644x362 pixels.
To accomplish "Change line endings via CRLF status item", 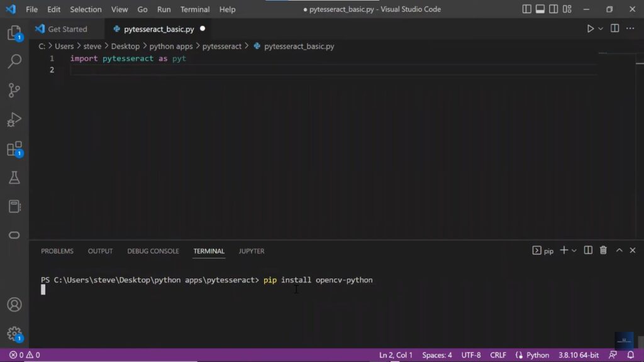I will [498, 354].
